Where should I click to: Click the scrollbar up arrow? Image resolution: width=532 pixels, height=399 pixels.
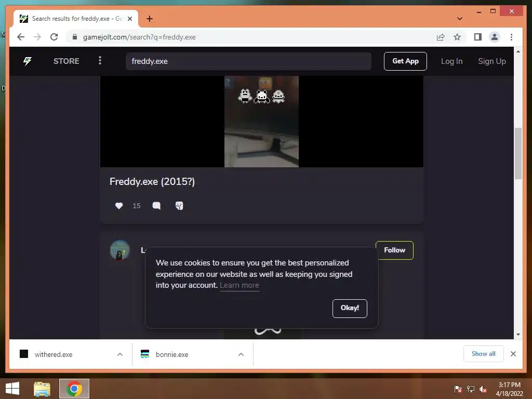pos(518,51)
